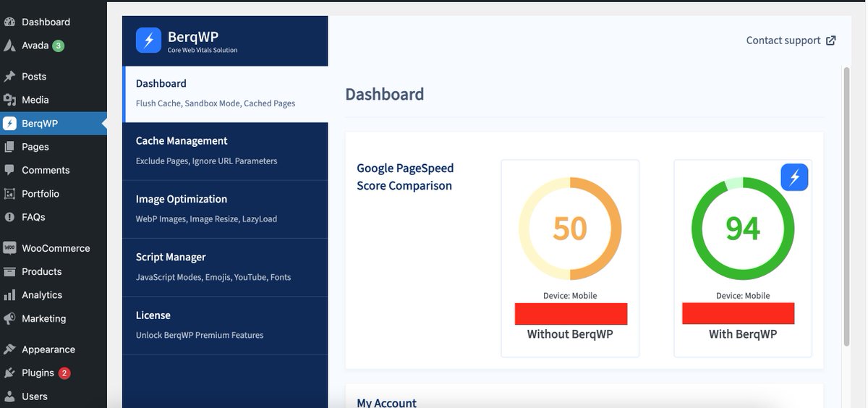Click the Google PageSpeed Score Comparison text

click(x=405, y=177)
